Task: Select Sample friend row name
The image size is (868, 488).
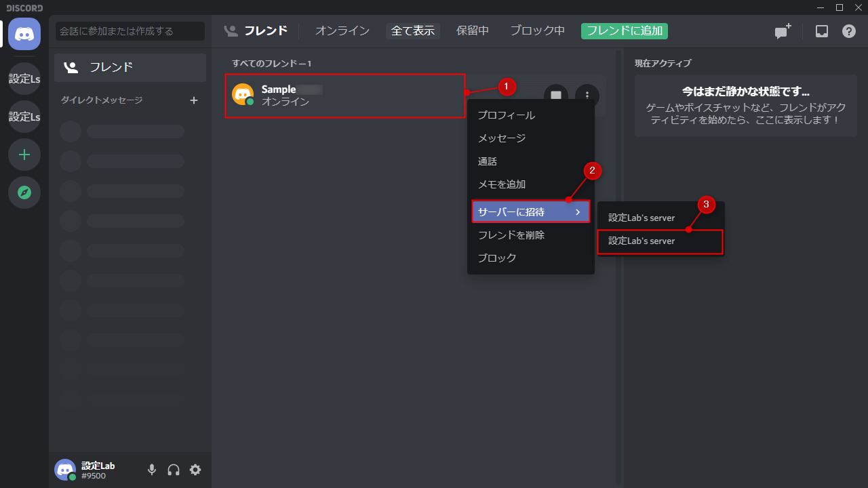Action: (279, 89)
